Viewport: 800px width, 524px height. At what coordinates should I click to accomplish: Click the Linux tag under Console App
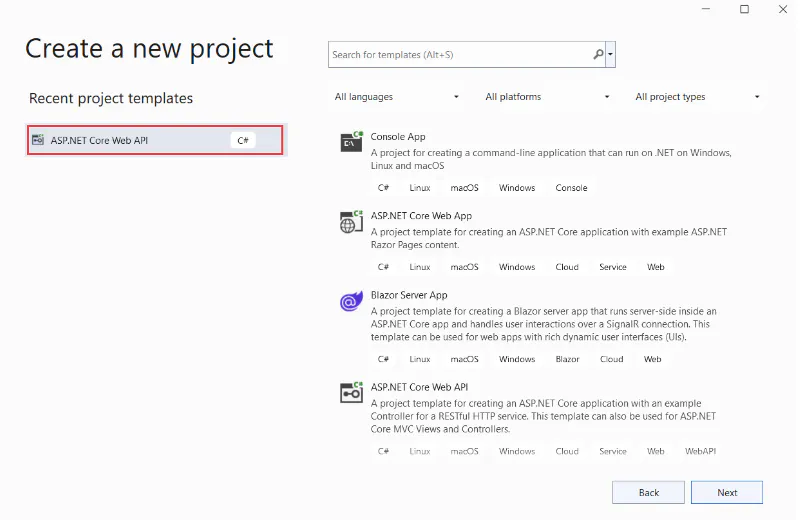tap(420, 188)
